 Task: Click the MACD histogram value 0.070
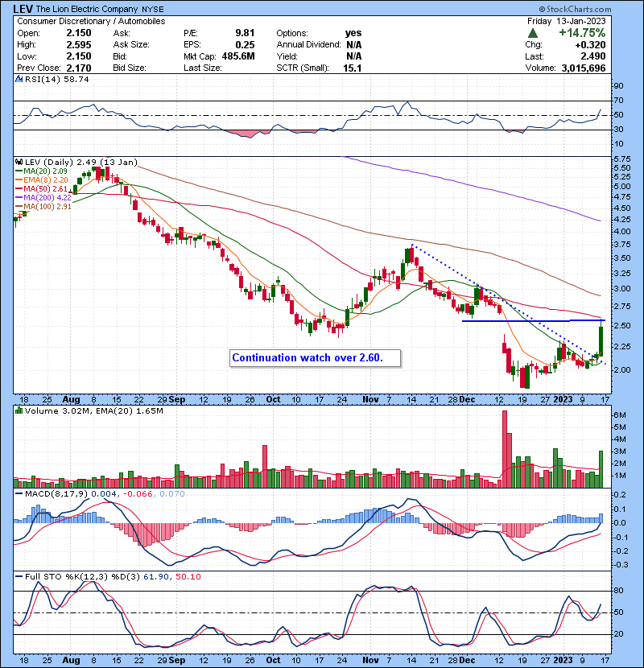[x=172, y=493]
